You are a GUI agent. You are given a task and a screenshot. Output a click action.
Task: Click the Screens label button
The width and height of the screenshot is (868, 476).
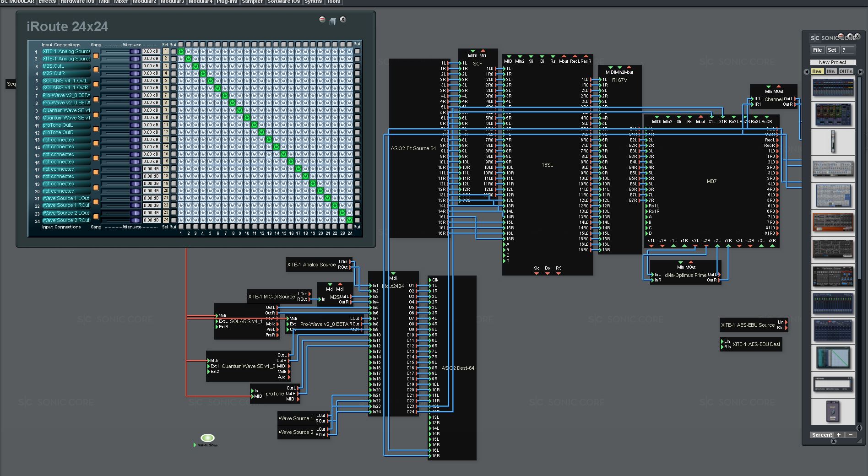[821, 435]
